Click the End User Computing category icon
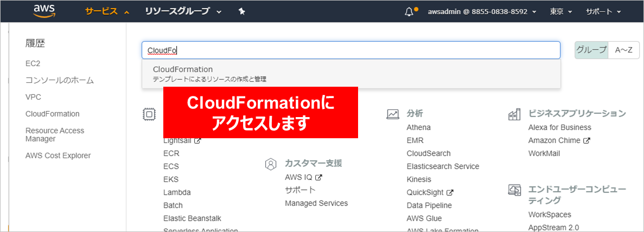 [514, 190]
